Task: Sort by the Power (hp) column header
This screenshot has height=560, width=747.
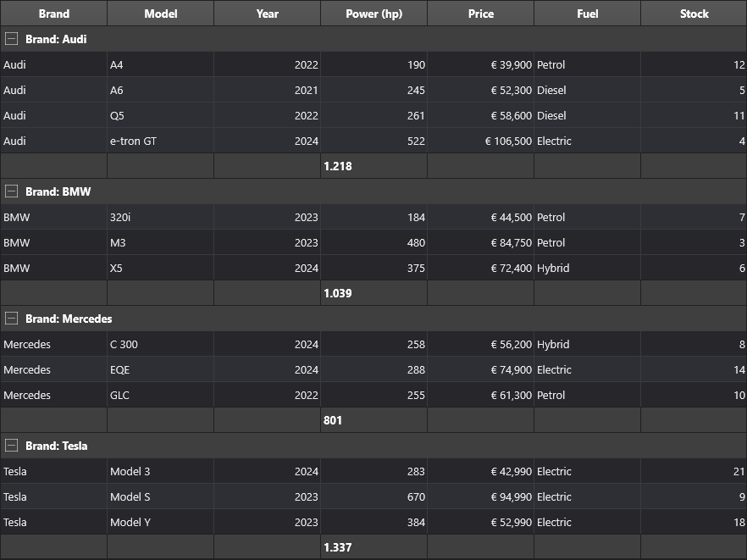Action: pyautogui.click(x=374, y=14)
